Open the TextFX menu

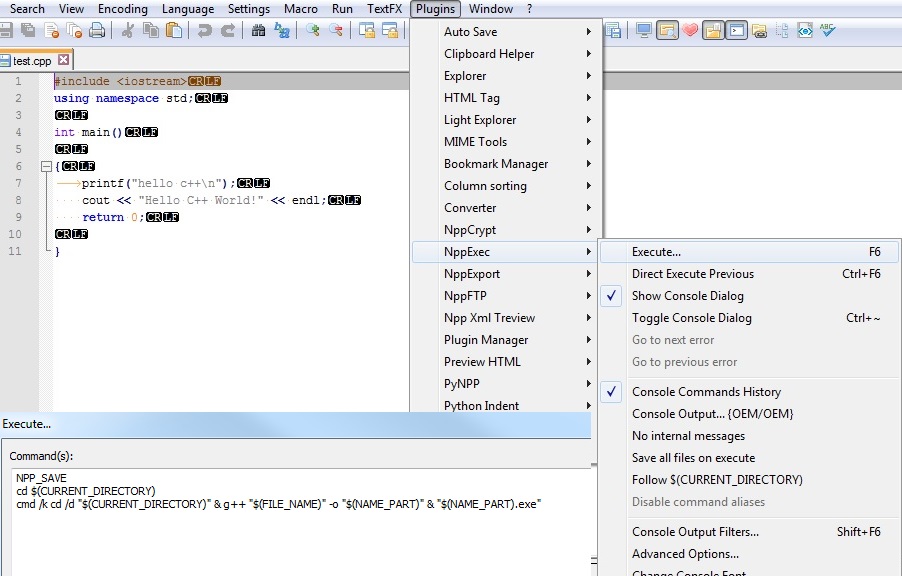[x=384, y=9]
